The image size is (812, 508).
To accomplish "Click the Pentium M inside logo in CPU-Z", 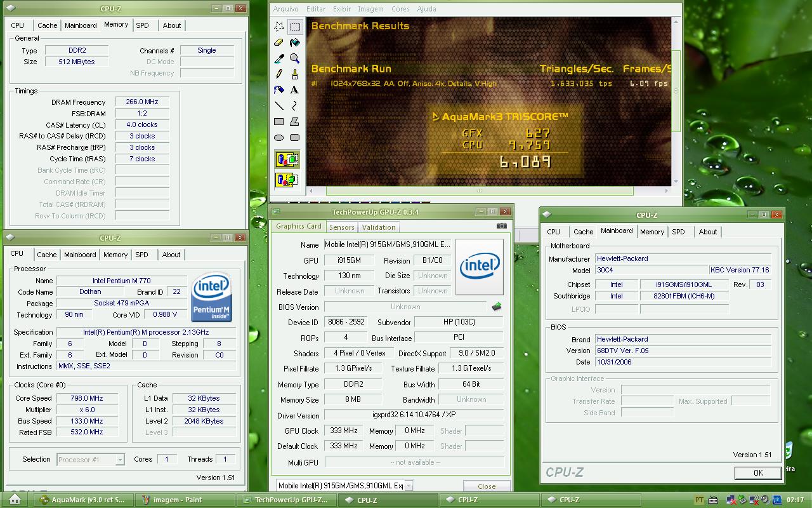I will 211,297.
